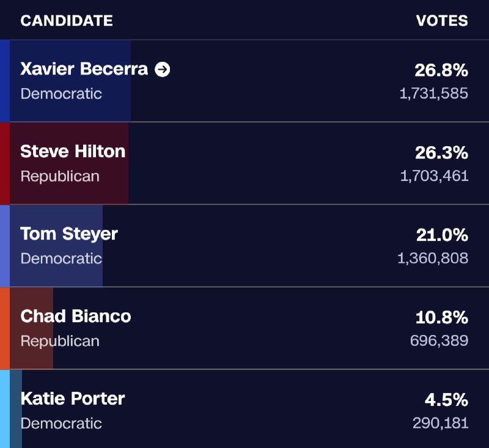Click the VOTES column header
The height and width of the screenshot is (448, 489).
tap(442, 21)
